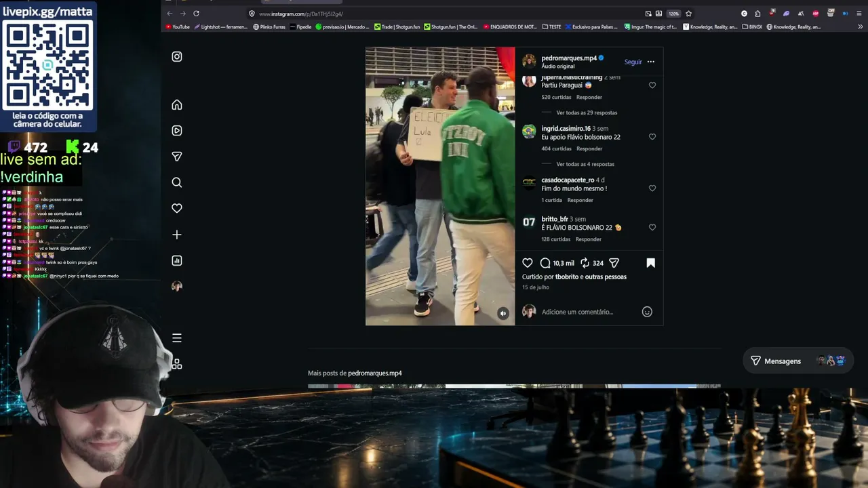Open the Plinko Furras bookmark
This screenshot has height=488, width=868.
269,27
